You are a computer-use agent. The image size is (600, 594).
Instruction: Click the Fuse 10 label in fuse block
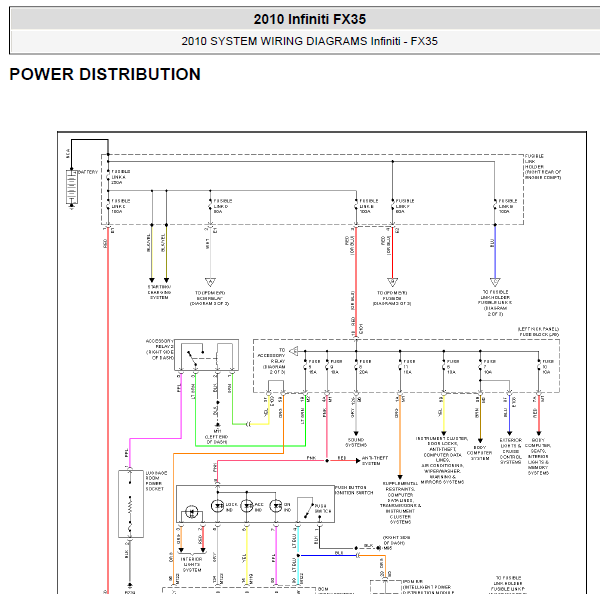point(548,367)
